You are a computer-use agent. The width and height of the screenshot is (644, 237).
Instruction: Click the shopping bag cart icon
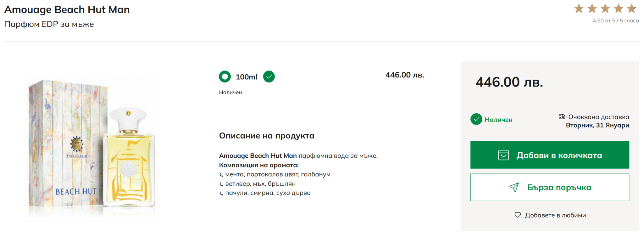(x=503, y=155)
